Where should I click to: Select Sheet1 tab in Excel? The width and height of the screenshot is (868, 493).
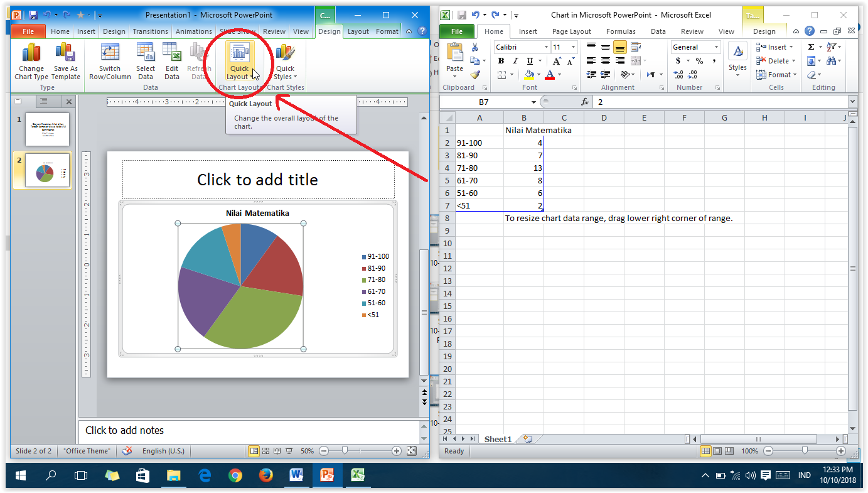[498, 439]
